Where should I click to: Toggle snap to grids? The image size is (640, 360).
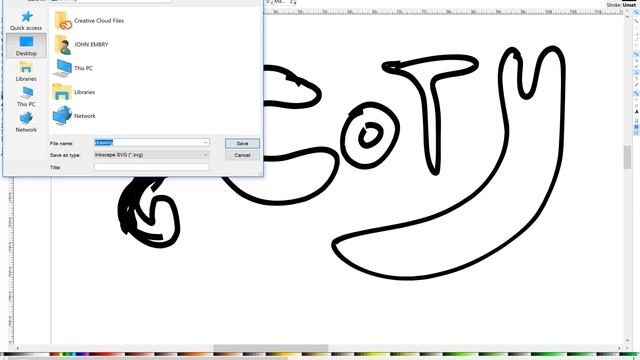(x=636, y=127)
